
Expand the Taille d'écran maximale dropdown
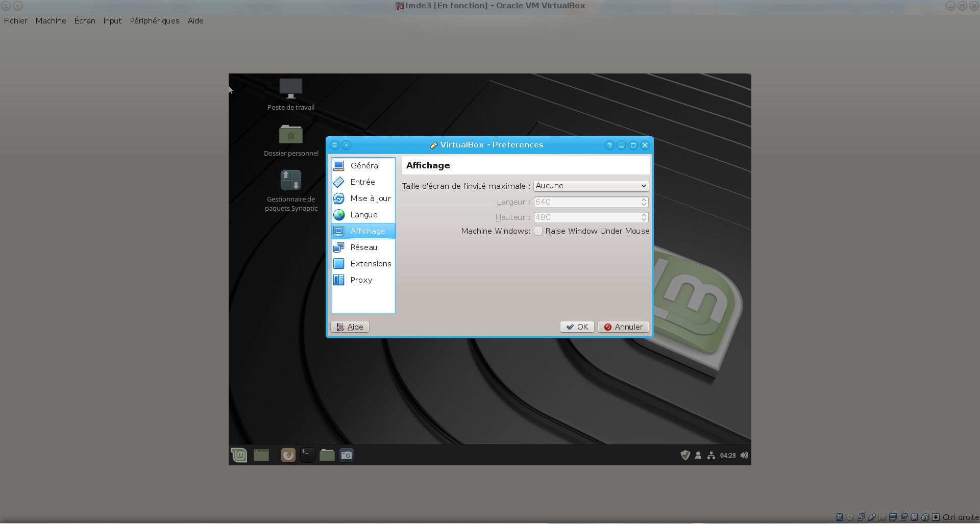click(x=591, y=186)
